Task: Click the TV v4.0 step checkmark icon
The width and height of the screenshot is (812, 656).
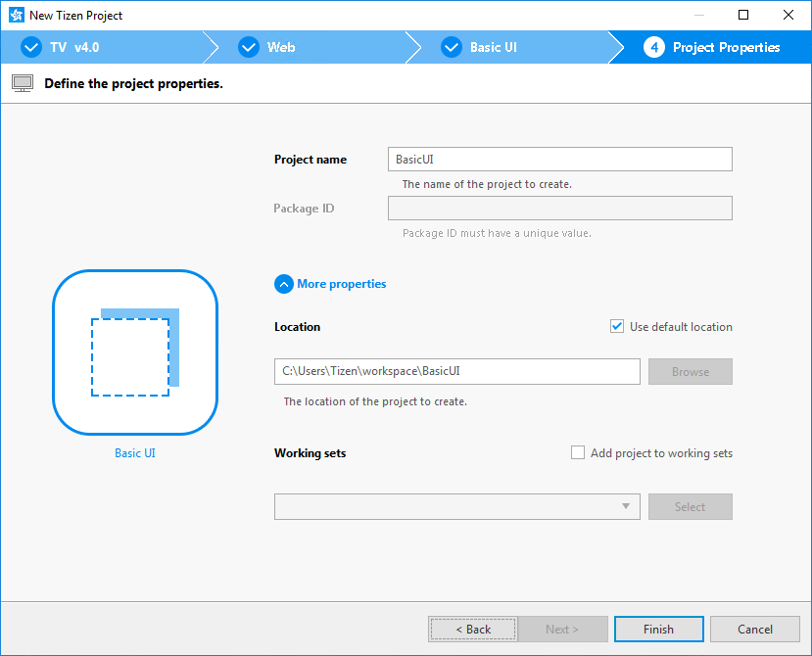Action: (x=31, y=47)
